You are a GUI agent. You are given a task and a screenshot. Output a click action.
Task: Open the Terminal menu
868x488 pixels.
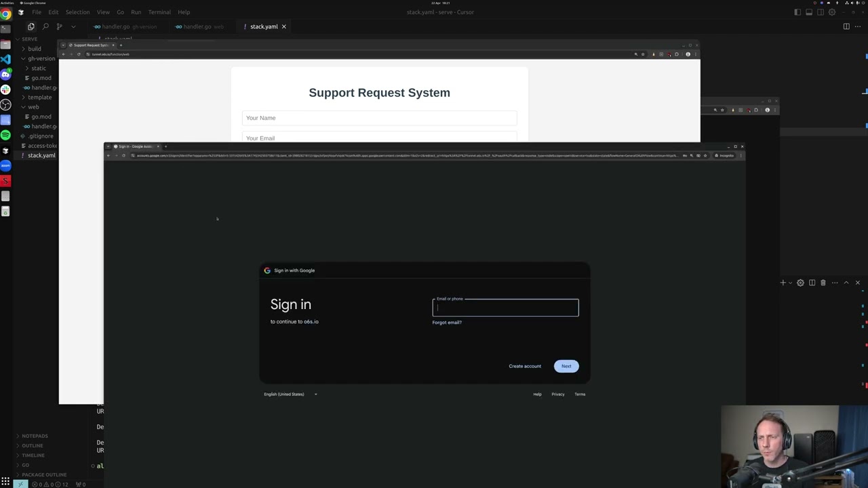(159, 12)
